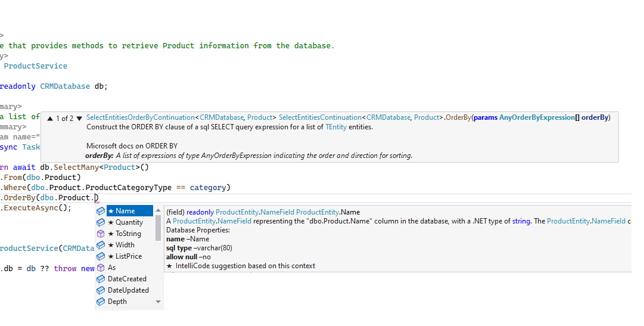Click the completion list scrollbar thumb

click(158, 229)
